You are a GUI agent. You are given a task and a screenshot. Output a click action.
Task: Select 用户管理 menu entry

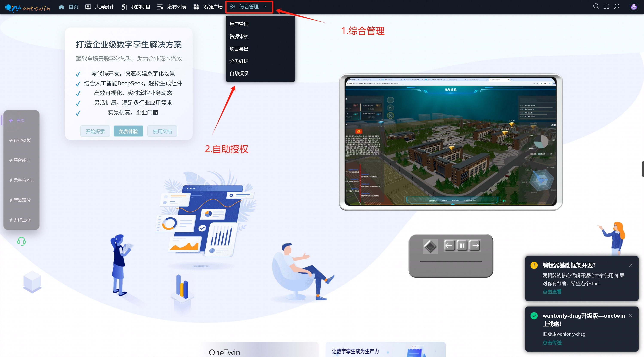click(239, 24)
